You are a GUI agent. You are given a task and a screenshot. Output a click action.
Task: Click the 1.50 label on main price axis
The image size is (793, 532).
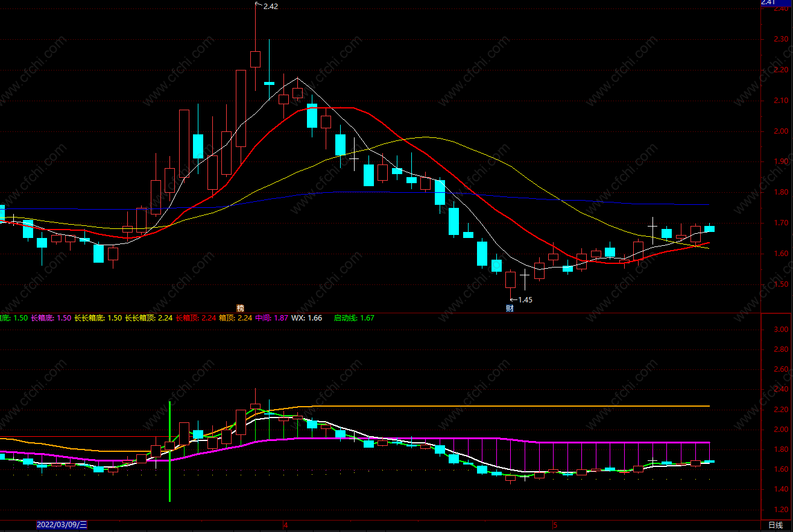coord(781,284)
